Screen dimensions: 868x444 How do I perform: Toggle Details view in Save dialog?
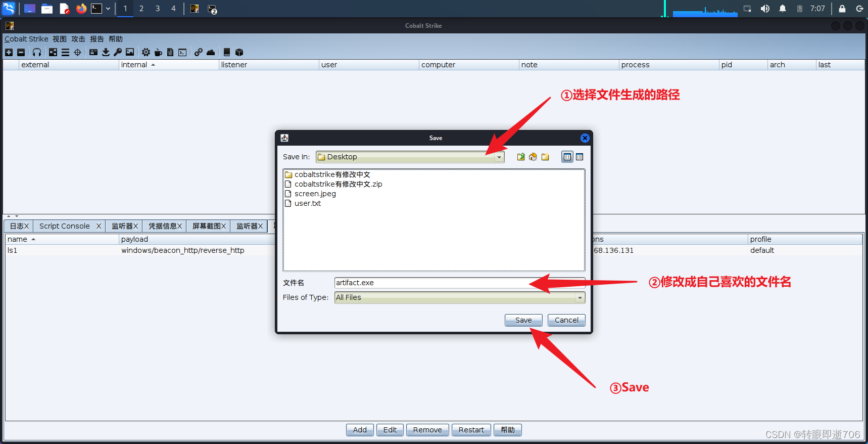(x=580, y=157)
